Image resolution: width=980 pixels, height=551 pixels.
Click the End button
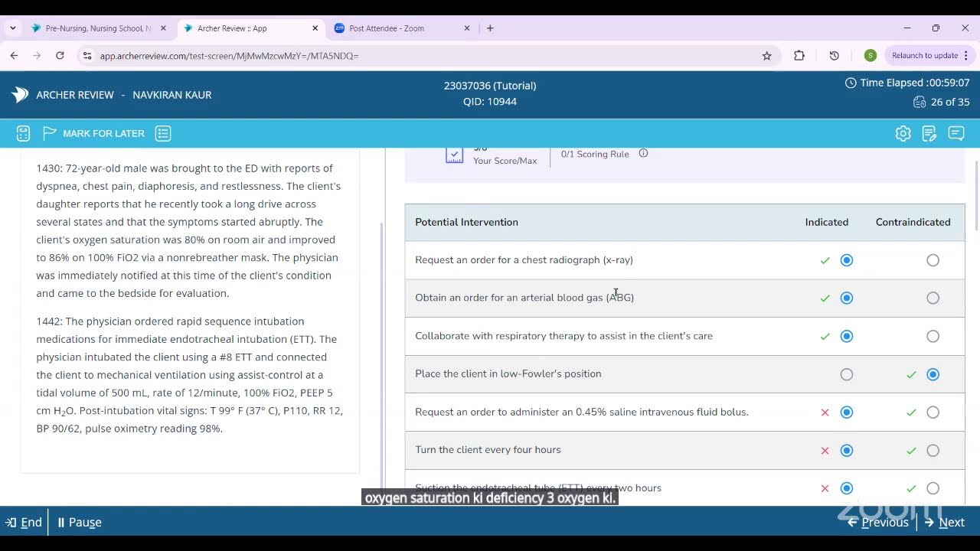(x=24, y=522)
